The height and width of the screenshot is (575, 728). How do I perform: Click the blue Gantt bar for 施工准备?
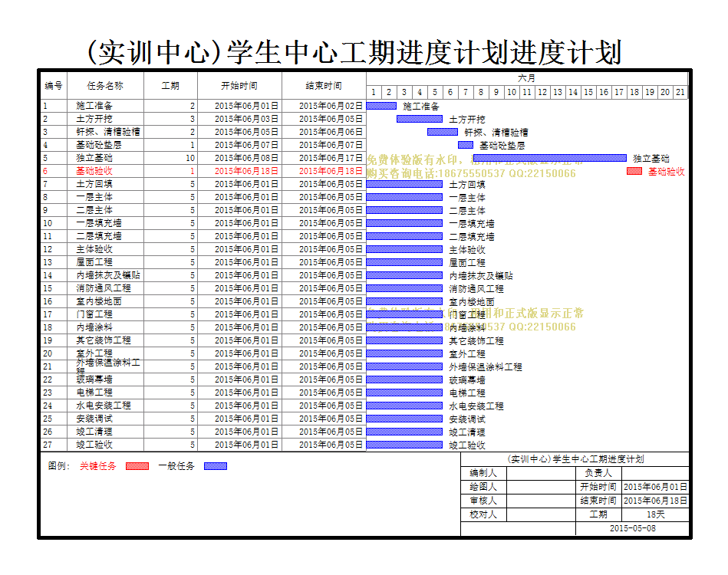coord(381,106)
